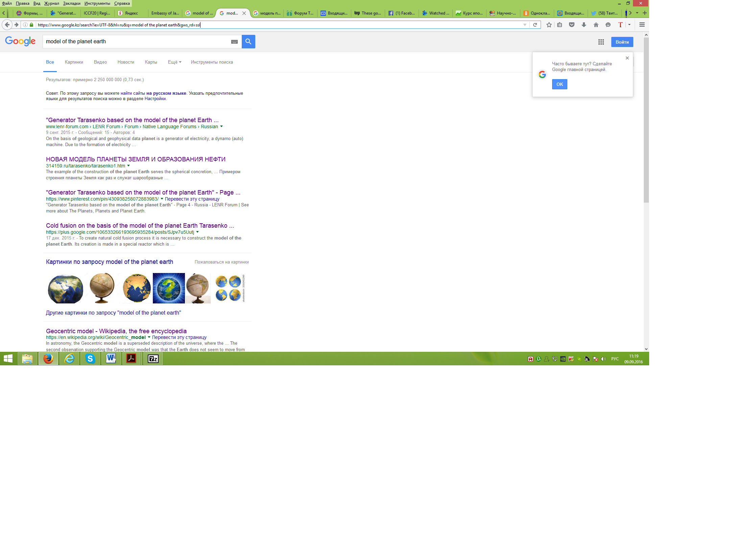This screenshot has height=547, width=756.
Task: Open the Google apps grid icon
Action: 601,42
